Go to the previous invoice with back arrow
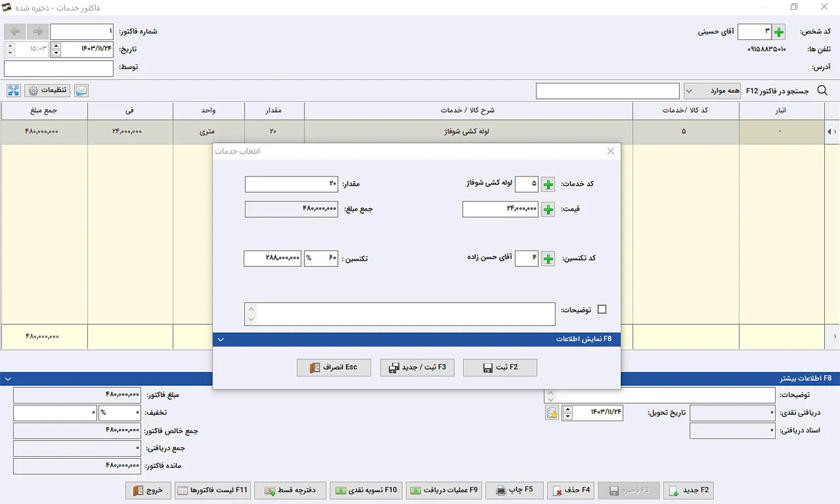This screenshot has width=840, height=504. coord(16,31)
